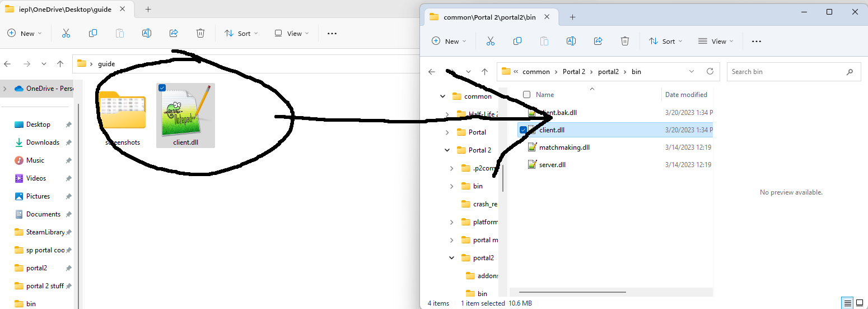Screen dimensions: 868x309
Task: Open See more options in guide window
Action: (332, 34)
